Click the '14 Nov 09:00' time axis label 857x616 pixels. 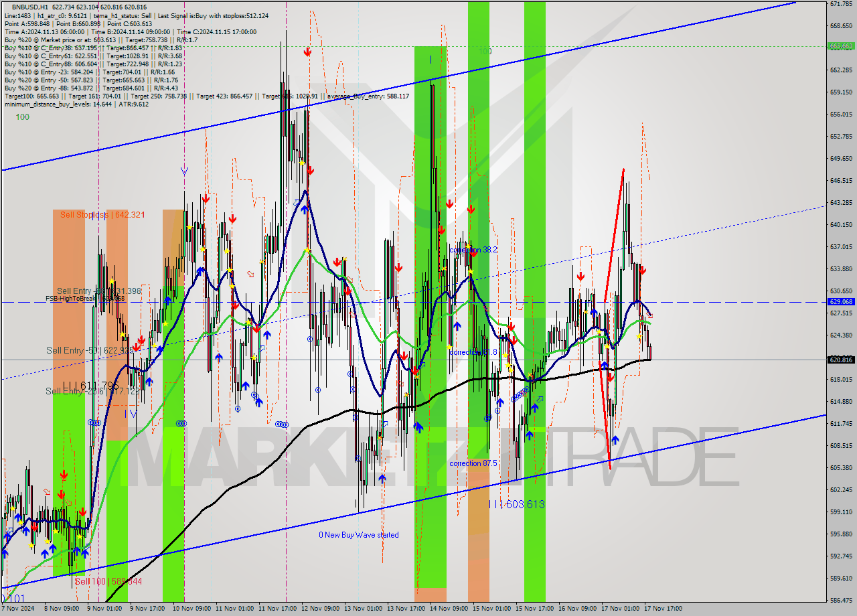point(449,609)
